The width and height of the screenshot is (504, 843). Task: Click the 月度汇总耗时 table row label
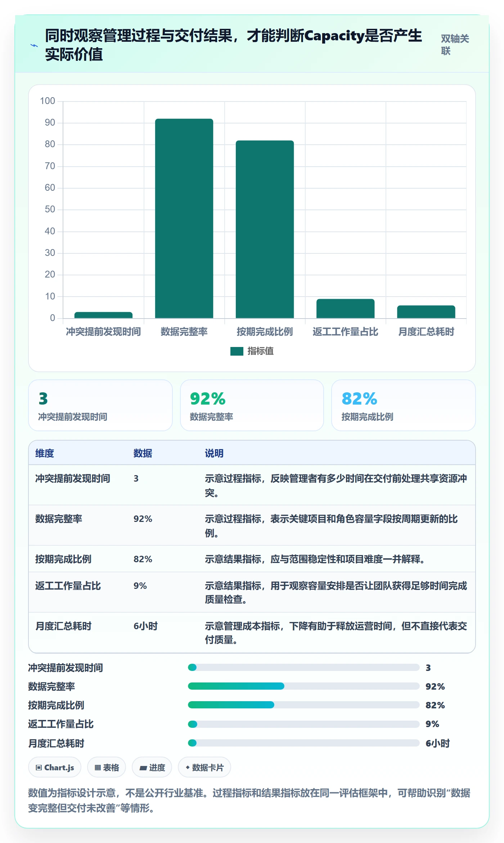coord(63,626)
